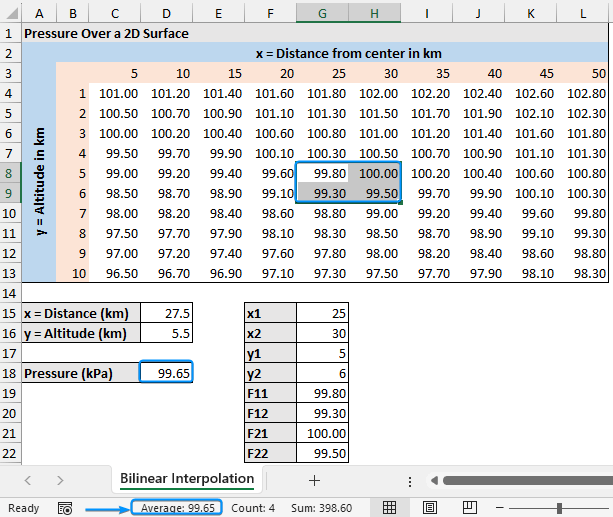Select row 14 header
The image size is (613, 517).
[9, 293]
